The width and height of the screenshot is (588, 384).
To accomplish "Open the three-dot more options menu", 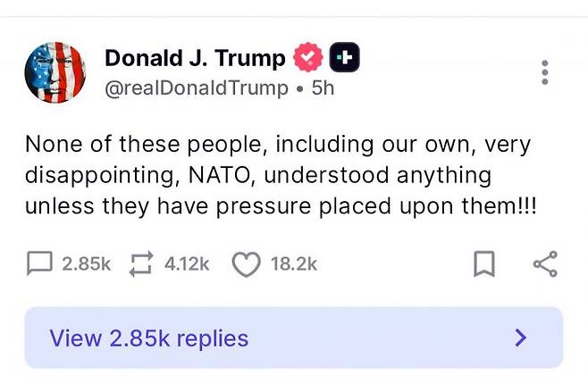I will (545, 72).
